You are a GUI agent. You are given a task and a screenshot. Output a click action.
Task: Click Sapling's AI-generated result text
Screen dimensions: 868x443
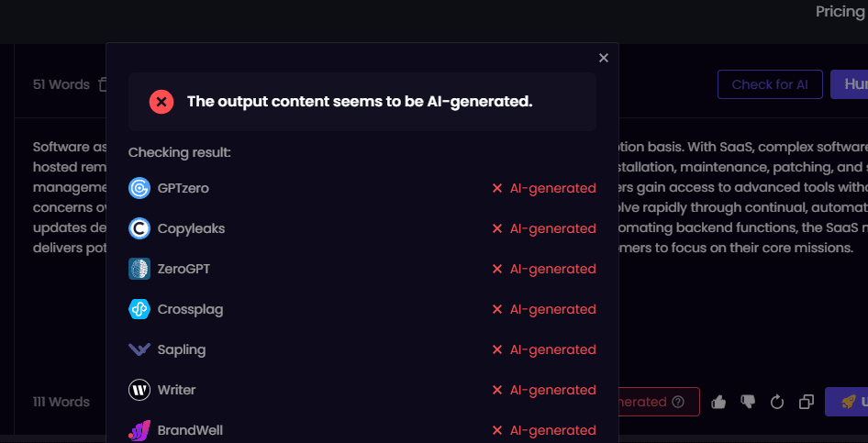coord(553,349)
